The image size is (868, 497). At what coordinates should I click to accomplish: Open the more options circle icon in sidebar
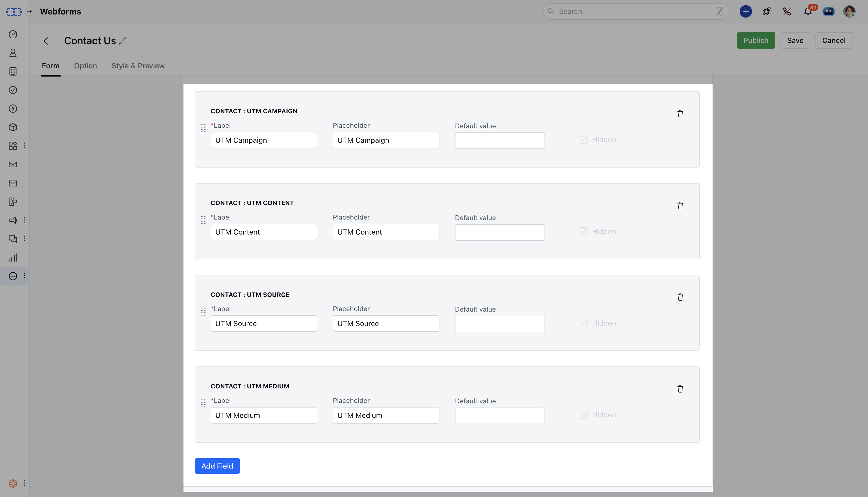[x=13, y=276]
